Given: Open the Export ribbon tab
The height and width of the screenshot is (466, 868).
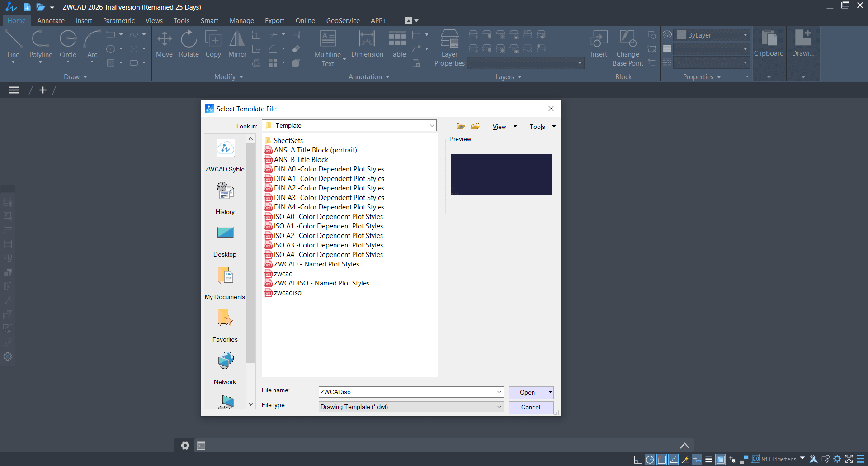Looking at the screenshot, I should 274,21.
